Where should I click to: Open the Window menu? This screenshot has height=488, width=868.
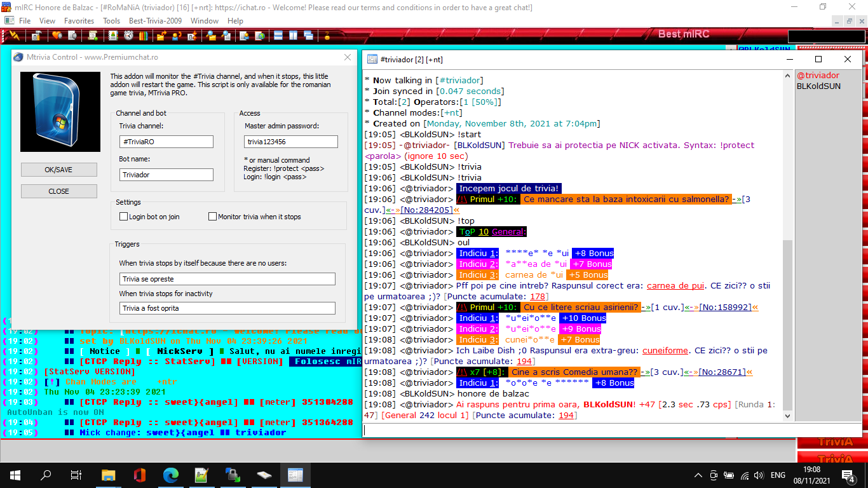pos(205,21)
